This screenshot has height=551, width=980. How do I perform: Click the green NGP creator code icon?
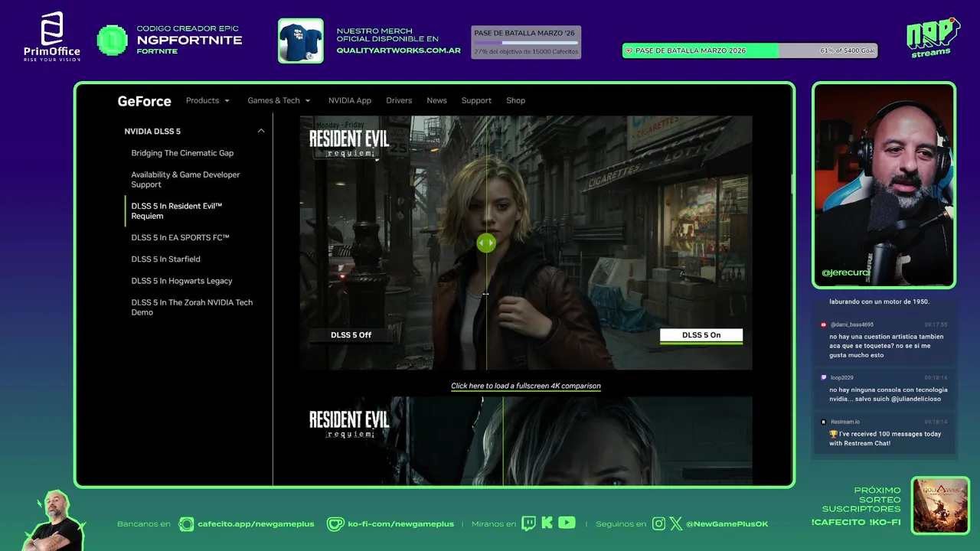[113, 41]
